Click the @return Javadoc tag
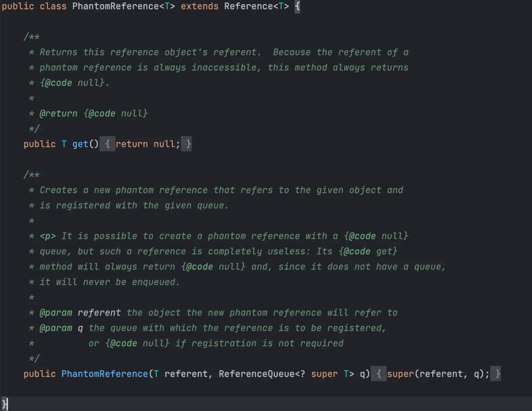The width and height of the screenshot is (532, 411). point(58,114)
